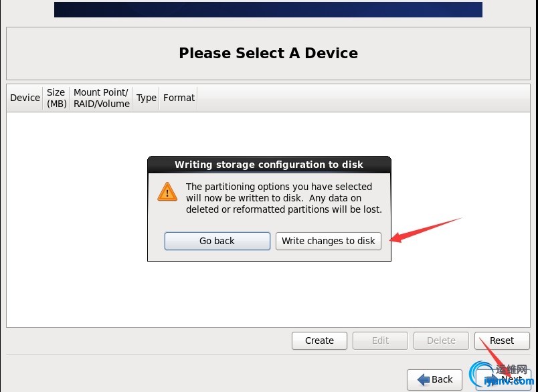Click the Format column header
The height and width of the screenshot is (392, 538).
pos(179,98)
